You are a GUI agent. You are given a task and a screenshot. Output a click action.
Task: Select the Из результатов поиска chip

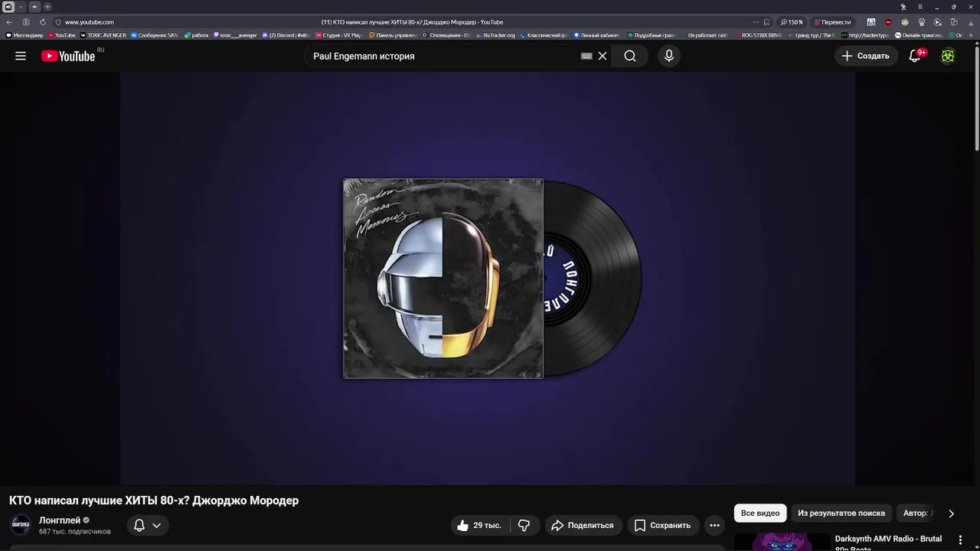pyautogui.click(x=841, y=514)
